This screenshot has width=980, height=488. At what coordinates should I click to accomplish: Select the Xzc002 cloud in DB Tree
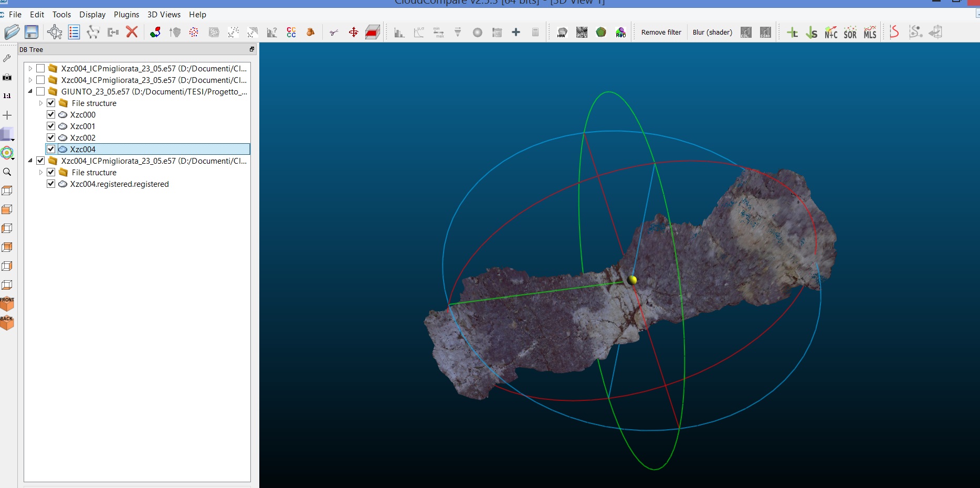click(x=83, y=137)
